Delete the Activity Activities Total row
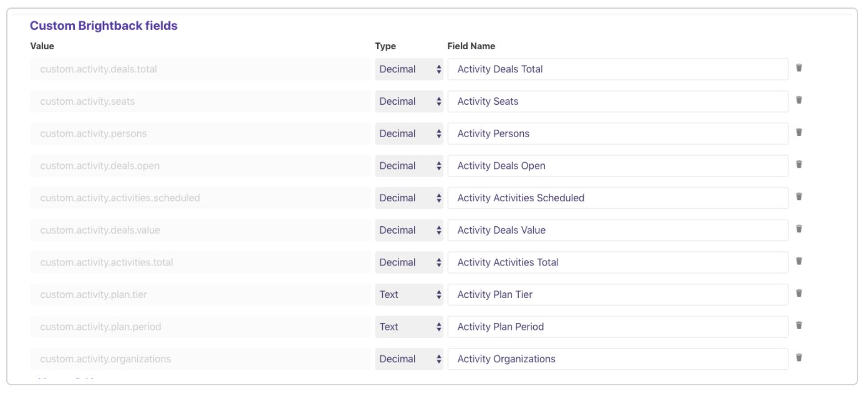The width and height of the screenshot is (868, 394). (x=799, y=262)
